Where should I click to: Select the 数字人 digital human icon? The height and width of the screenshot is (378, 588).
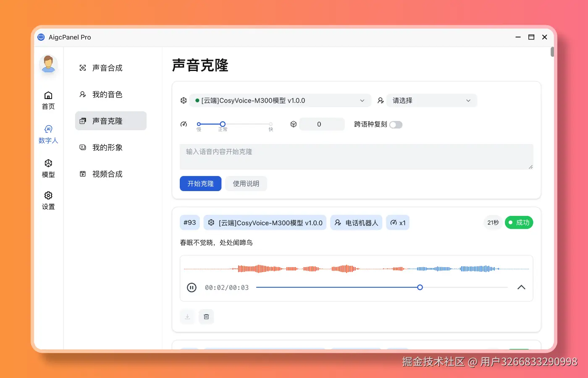pos(48,134)
